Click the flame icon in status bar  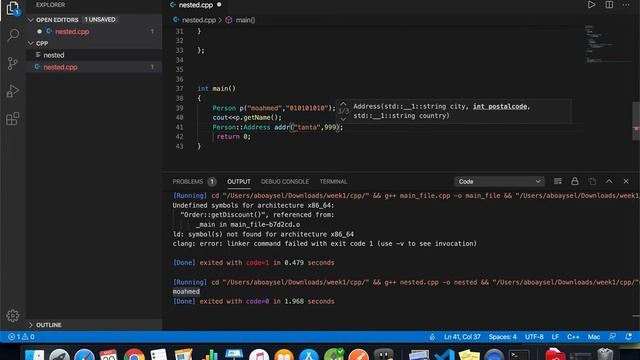pos(432,337)
